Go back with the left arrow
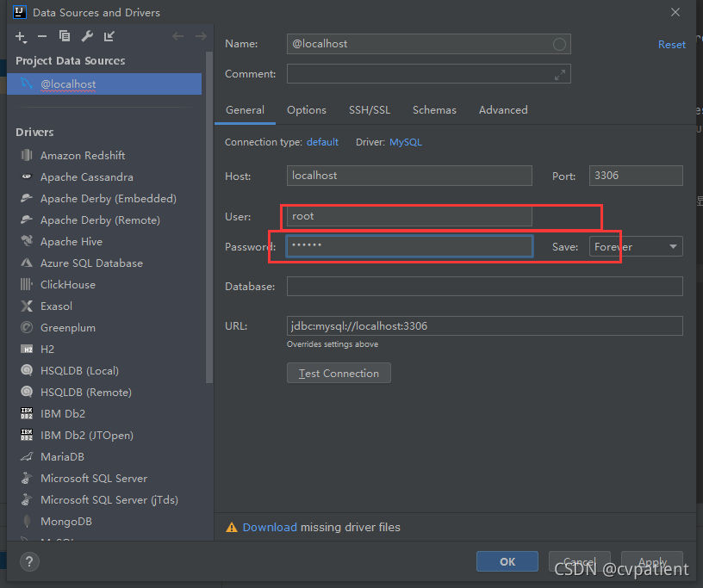This screenshot has height=588, width=703. click(x=178, y=36)
